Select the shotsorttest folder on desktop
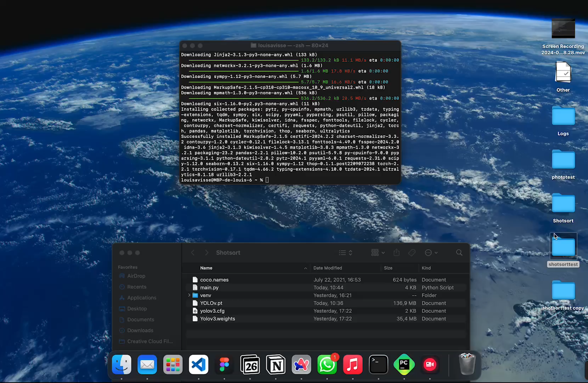 tap(563, 247)
